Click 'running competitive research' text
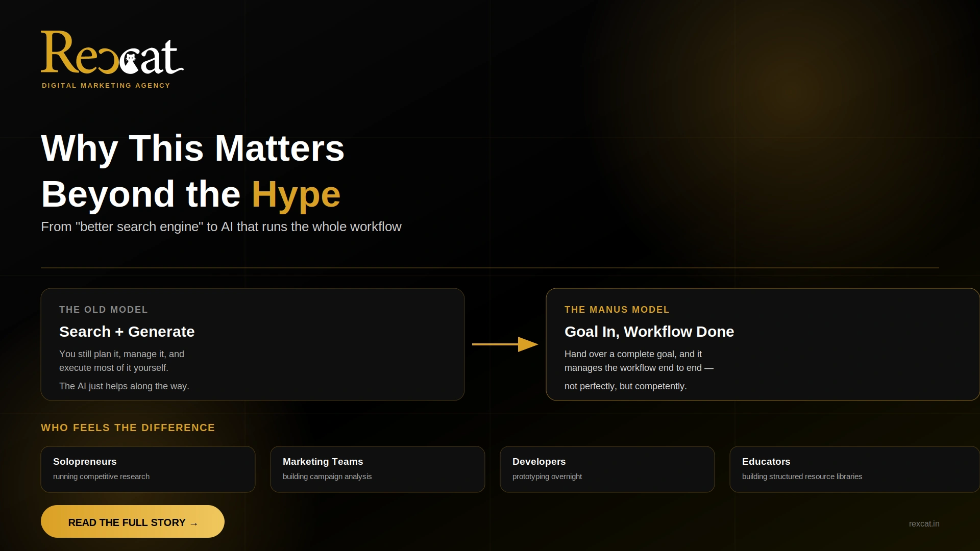The width and height of the screenshot is (980, 551). click(102, 477)
